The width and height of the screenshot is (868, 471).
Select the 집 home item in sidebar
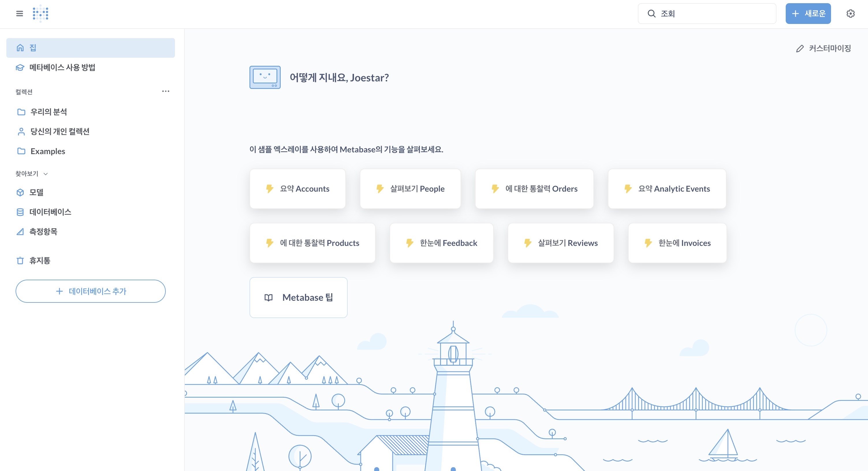tap(90, 48)
